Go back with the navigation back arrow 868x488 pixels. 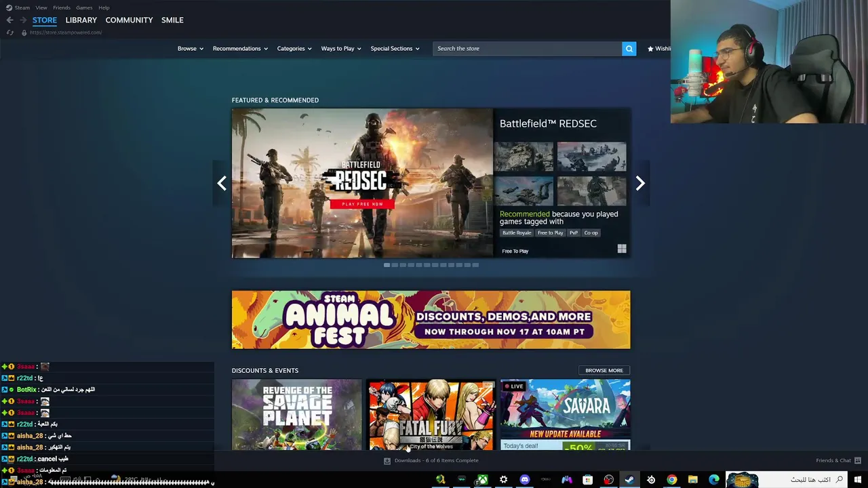(9, 20)
